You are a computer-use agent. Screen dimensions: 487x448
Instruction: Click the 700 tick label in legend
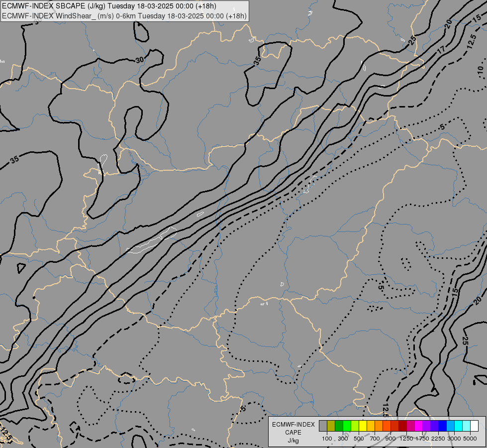tap(375, 439)
